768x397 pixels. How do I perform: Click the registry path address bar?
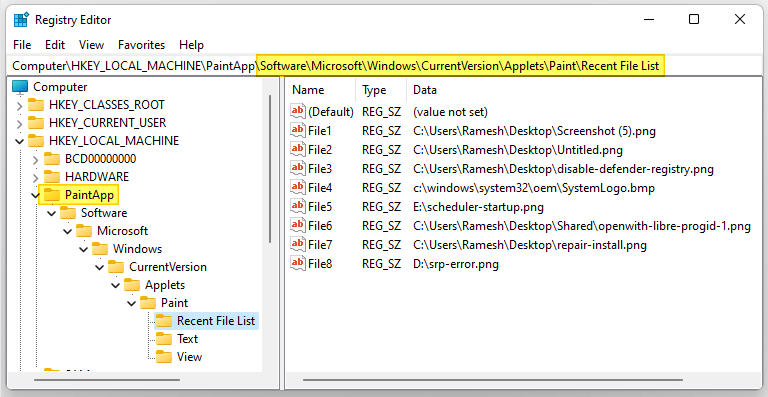384,66
